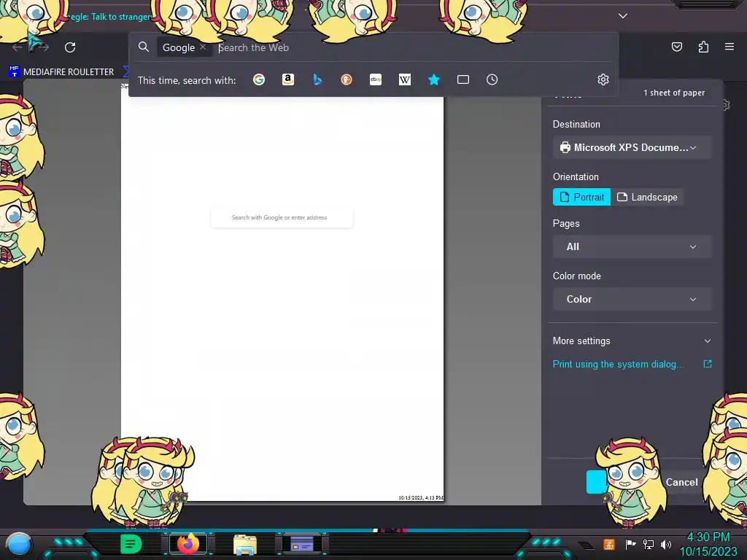Viewport: 747px width, 560px height.
Task: Open network status tray icon
Action: pyautogui.click(x=649, y=544)
